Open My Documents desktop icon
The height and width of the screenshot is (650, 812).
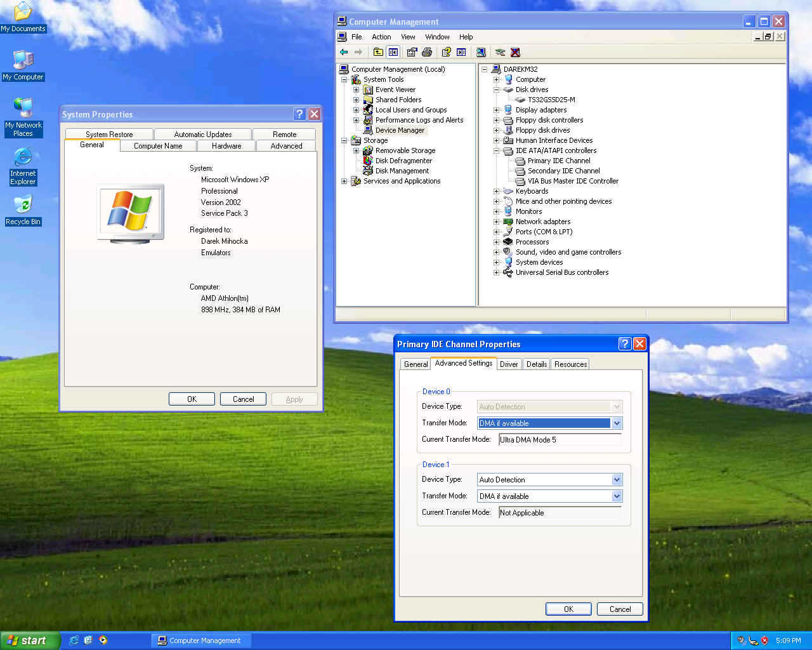pos(23,17)
